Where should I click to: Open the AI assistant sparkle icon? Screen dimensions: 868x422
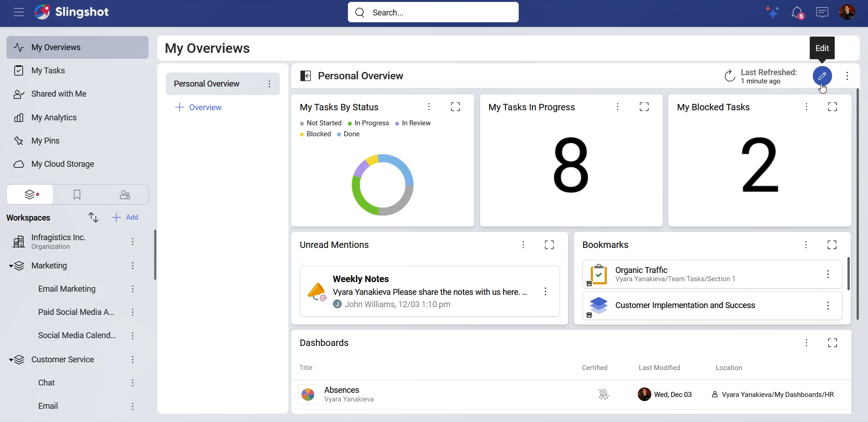coord(772,12)
